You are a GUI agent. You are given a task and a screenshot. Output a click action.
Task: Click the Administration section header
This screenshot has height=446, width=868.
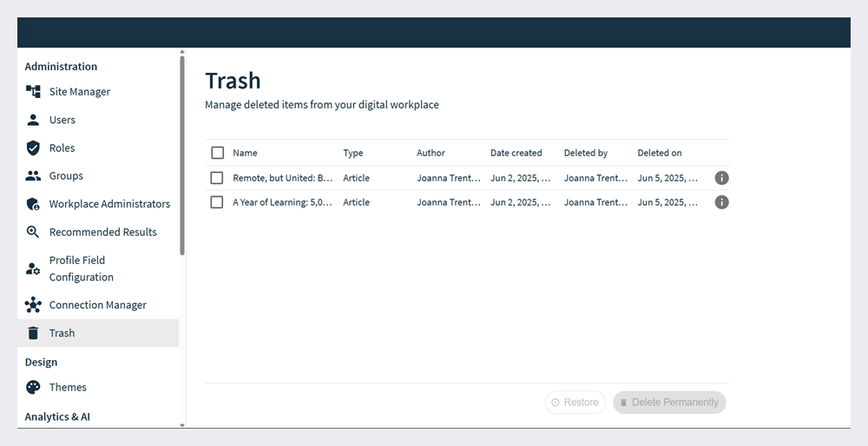(61, 67)
